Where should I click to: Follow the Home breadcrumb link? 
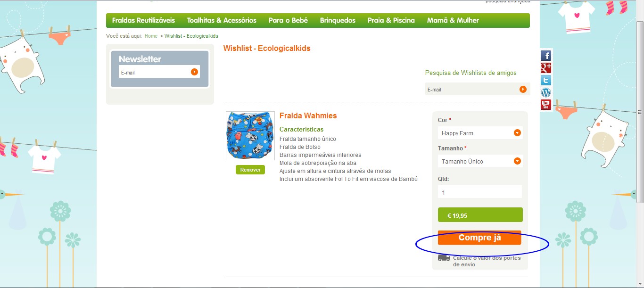click(151, 36)
